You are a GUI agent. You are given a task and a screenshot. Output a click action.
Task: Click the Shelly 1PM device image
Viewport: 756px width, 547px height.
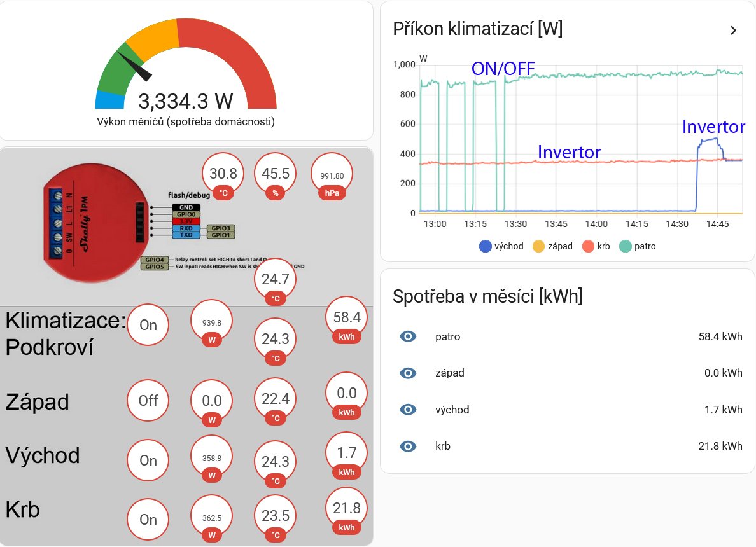pos(97,223)
